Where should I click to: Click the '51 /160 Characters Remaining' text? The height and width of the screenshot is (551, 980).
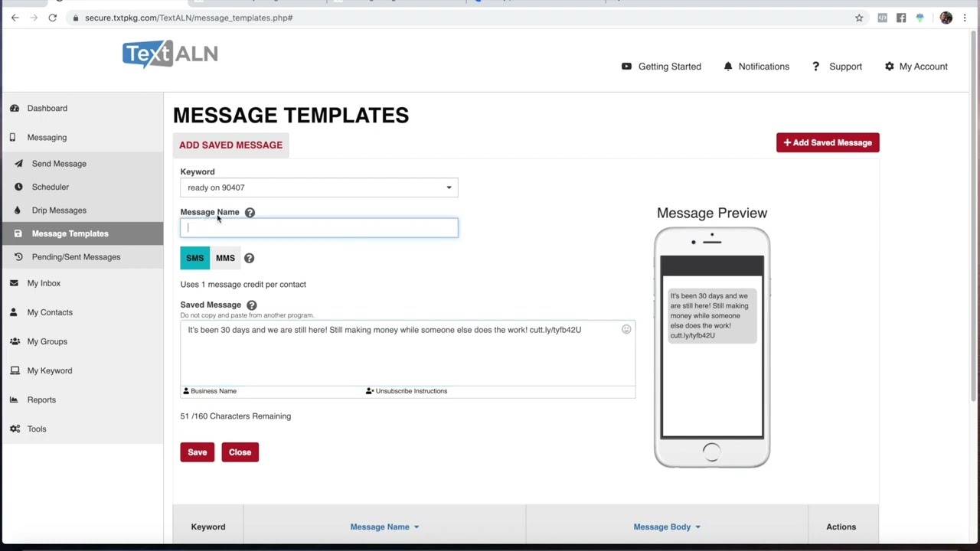click(236, 416)
